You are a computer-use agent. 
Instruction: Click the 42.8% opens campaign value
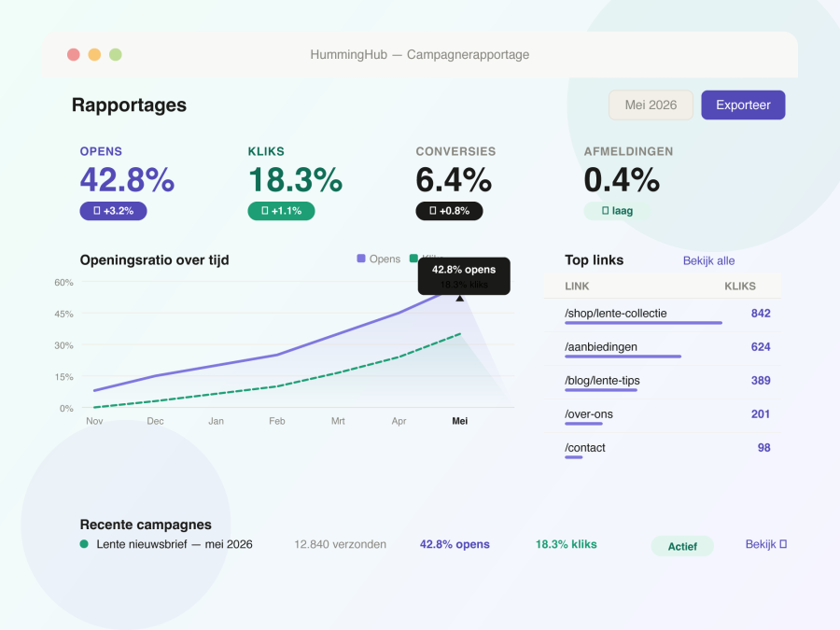[455, 544]
